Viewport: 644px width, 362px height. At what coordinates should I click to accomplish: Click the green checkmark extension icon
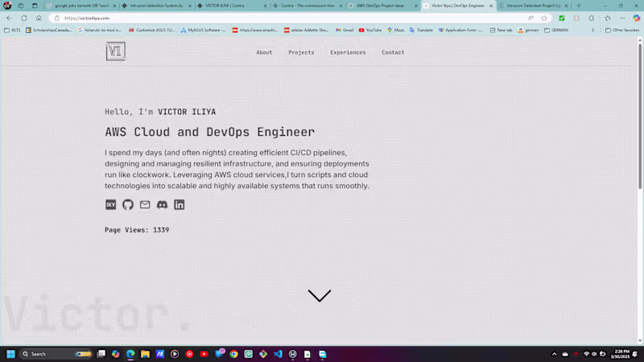click(x=561, y=18)
